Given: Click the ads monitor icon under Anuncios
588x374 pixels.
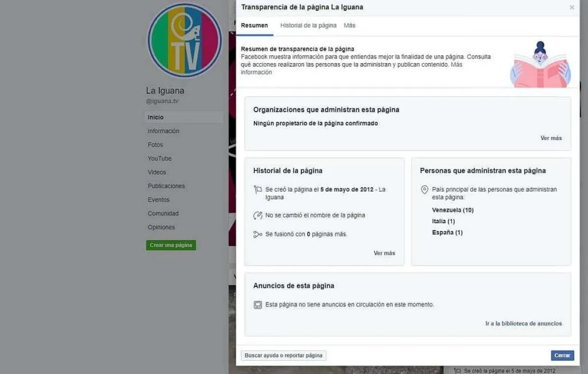Looking at the screenshot, I should coord(258,305).
